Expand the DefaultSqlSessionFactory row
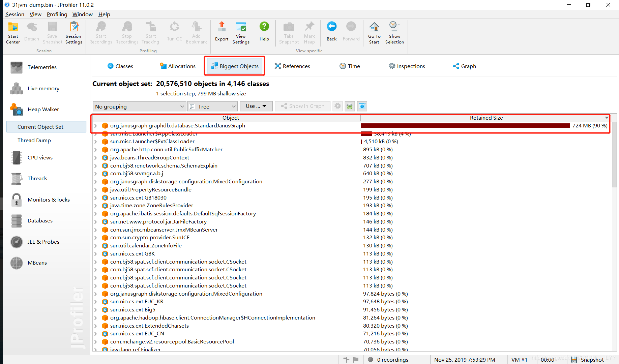Image resolution: width=619 pixels, height=364 pixels. coord(95,214)
